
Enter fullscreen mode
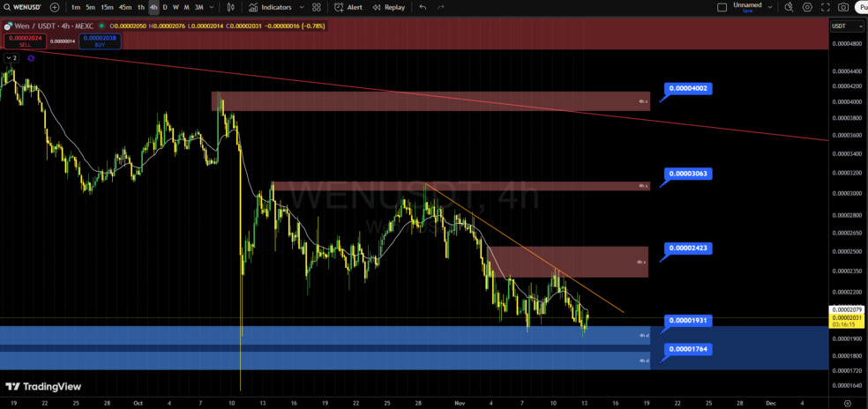(x=826, y=7)
